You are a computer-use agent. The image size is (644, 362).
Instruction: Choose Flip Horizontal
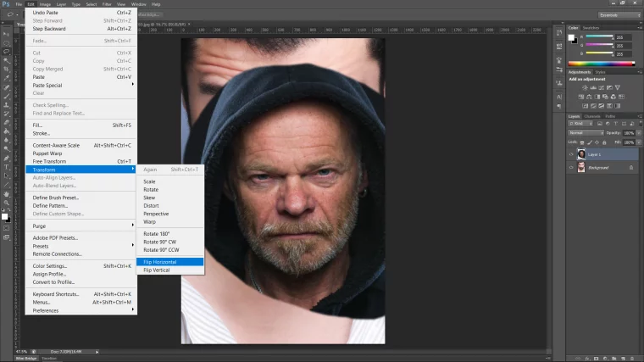(170, 262)
